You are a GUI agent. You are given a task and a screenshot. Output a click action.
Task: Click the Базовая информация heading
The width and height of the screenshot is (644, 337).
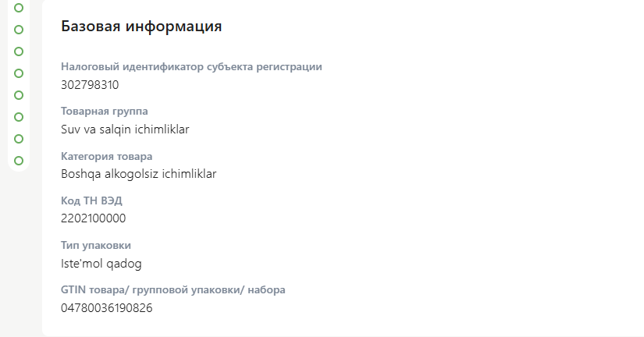coord(141,27)
